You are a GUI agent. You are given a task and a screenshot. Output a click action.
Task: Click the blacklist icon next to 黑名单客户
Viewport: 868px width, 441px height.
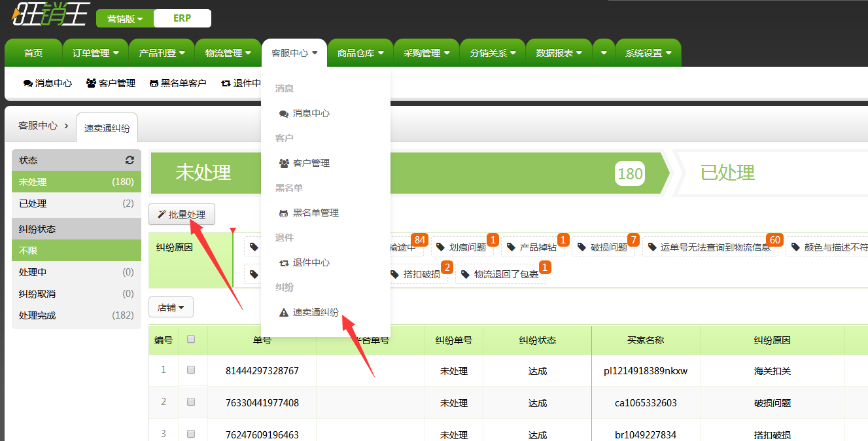[x=154, y=84]
